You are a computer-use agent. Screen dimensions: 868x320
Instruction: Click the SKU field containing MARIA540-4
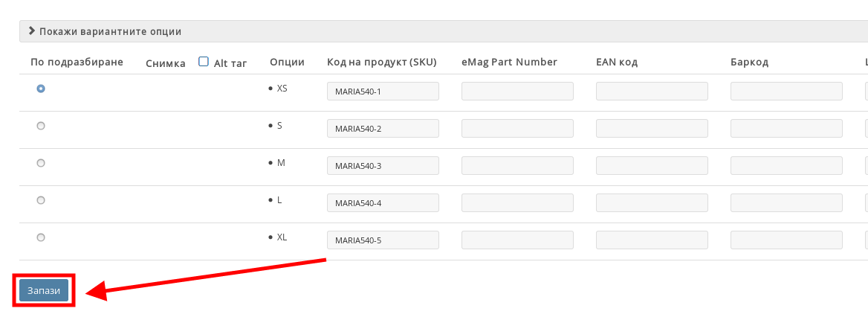pos(383,203)
